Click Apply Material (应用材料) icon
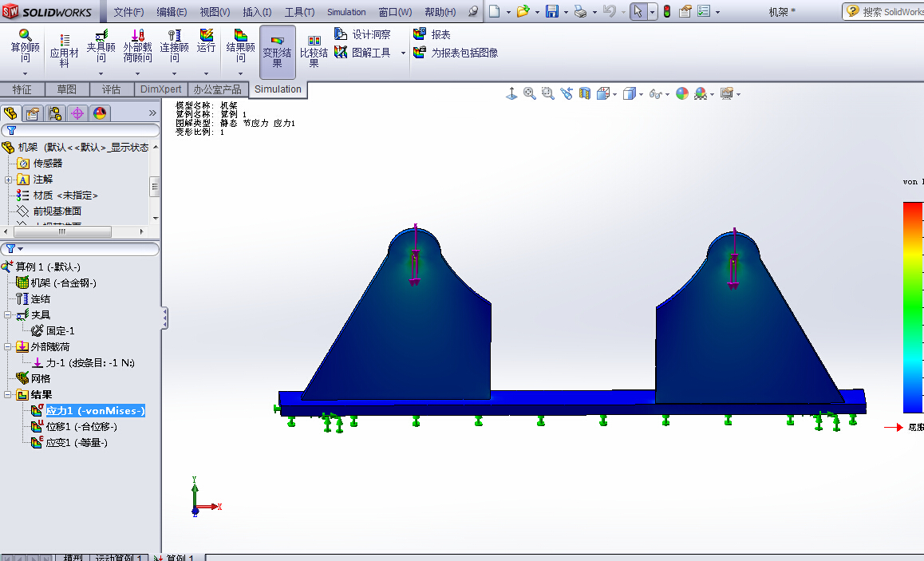Viewport: 924px width, 561px height. click(x=64, y=50)
